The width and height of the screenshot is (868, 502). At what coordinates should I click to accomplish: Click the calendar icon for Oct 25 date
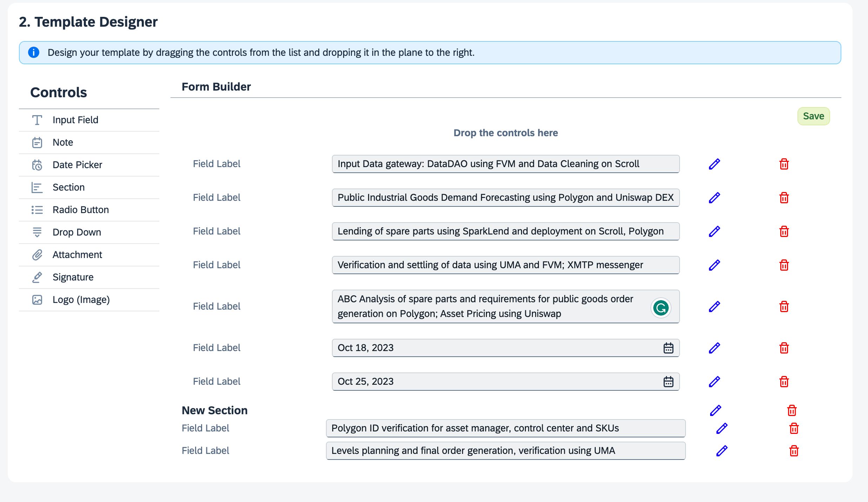pos(668,381)
